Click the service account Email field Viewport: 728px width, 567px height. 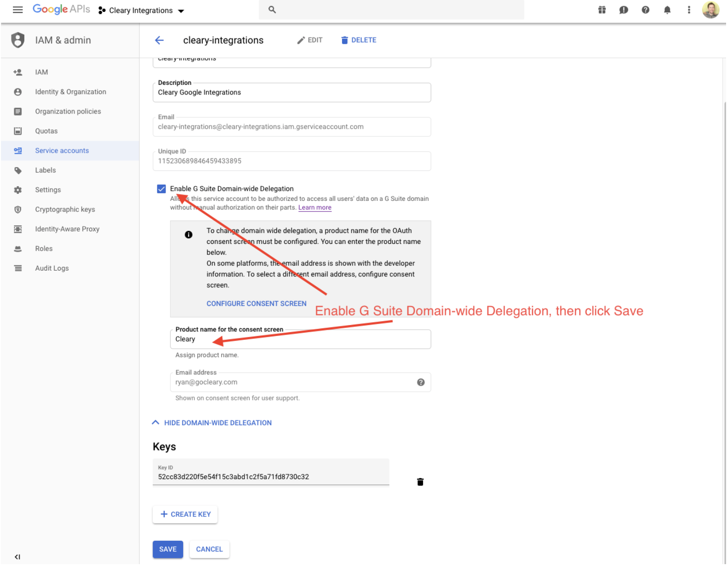291,126
